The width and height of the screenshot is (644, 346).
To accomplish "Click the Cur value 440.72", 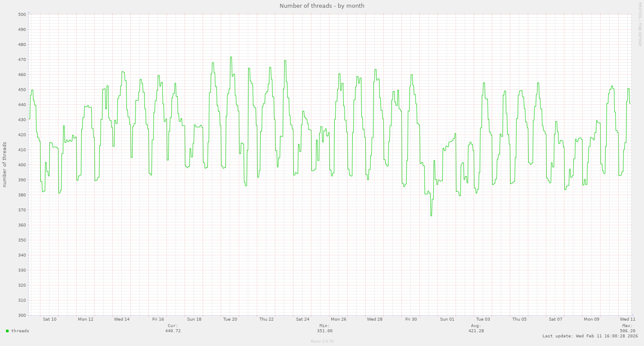I will pyautogui.click(x=173, y=331).
